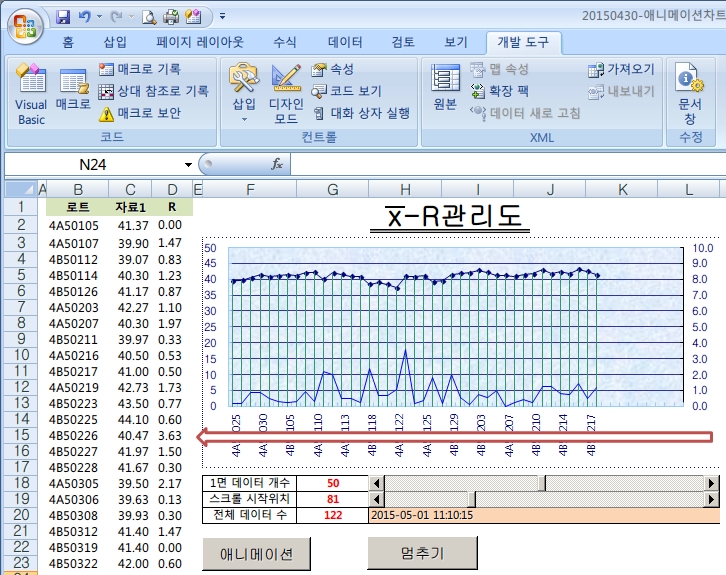Screen dimensions: 726x575
Task: Click the Redo icon
Action: 116,17
